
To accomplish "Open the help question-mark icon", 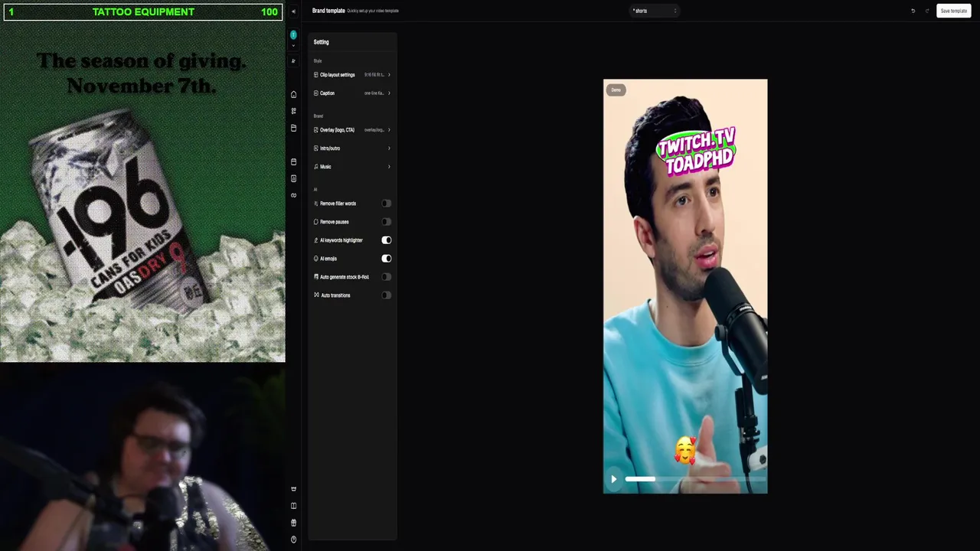I will [x=293, y=540].
